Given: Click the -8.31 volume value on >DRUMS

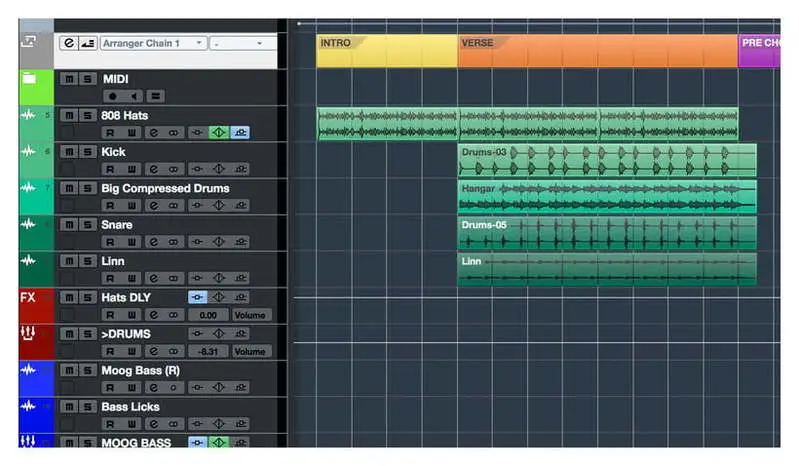Looking at the screenshot, I should tap(208, 351).
